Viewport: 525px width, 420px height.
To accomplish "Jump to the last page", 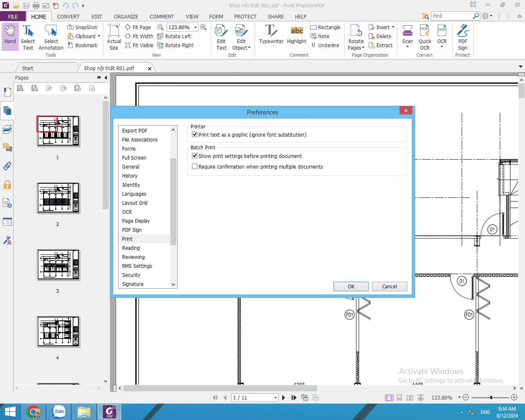I will pos(294,397).
